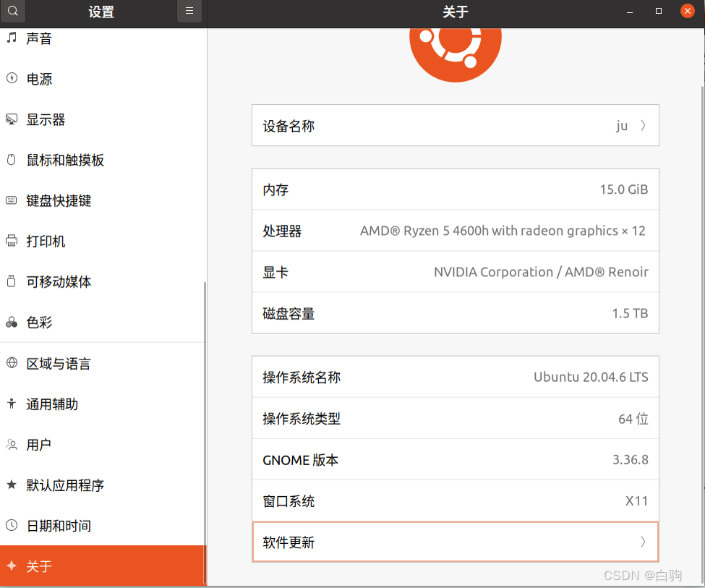
Task: Click the AMD Ryzen 5 4600h processor text
Action: (x=503, y=231)
